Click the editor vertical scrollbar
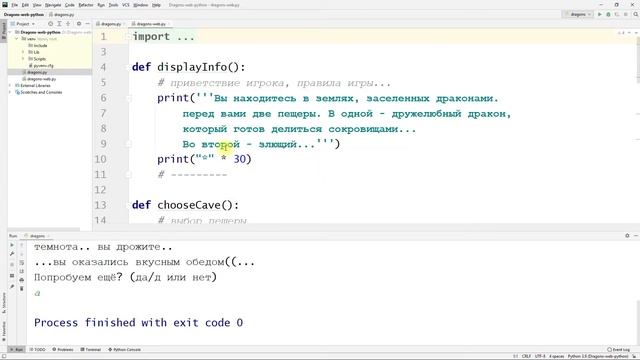 pyautogui.click(x=638, y=61)
